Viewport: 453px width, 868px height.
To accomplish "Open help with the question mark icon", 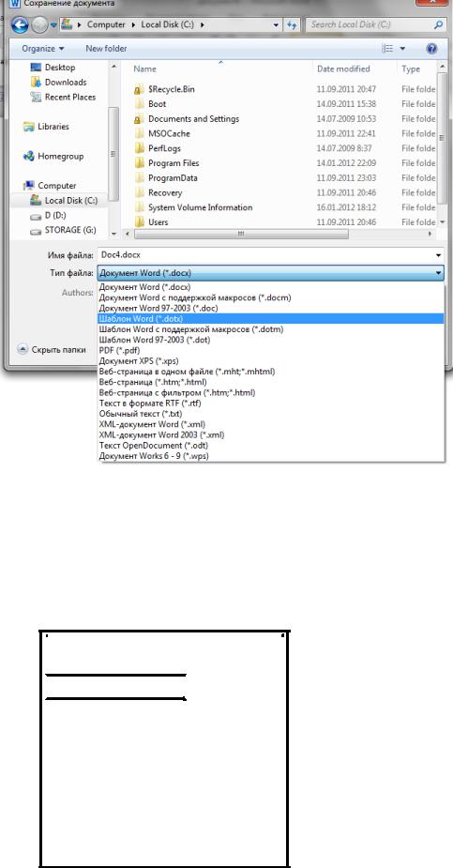I will pyautogui.click(x=432, y=49).
